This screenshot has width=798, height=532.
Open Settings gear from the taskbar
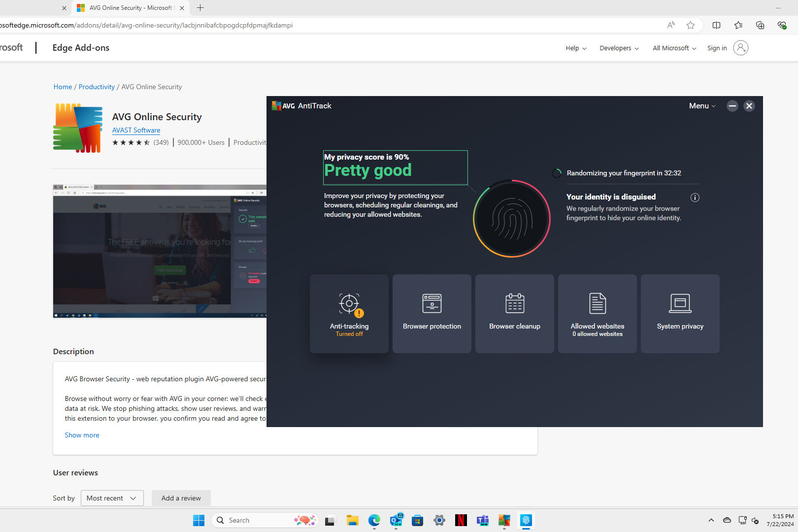tap(439, 520)
